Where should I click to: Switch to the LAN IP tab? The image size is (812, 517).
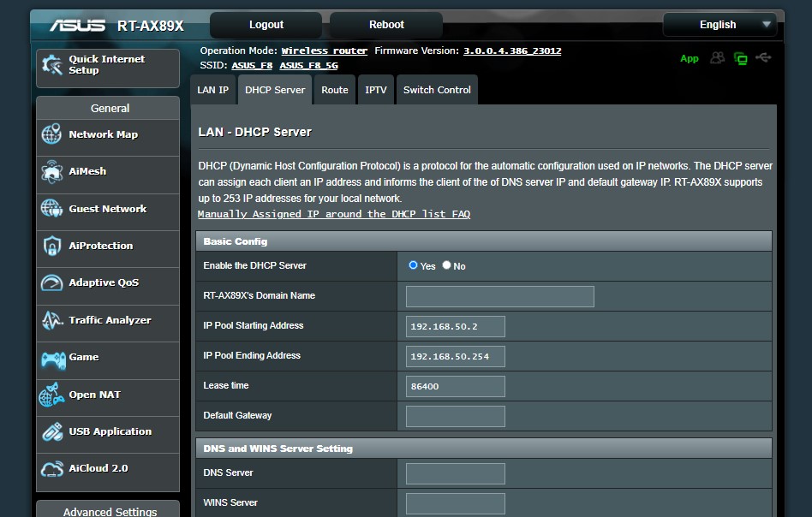point(212,90)
